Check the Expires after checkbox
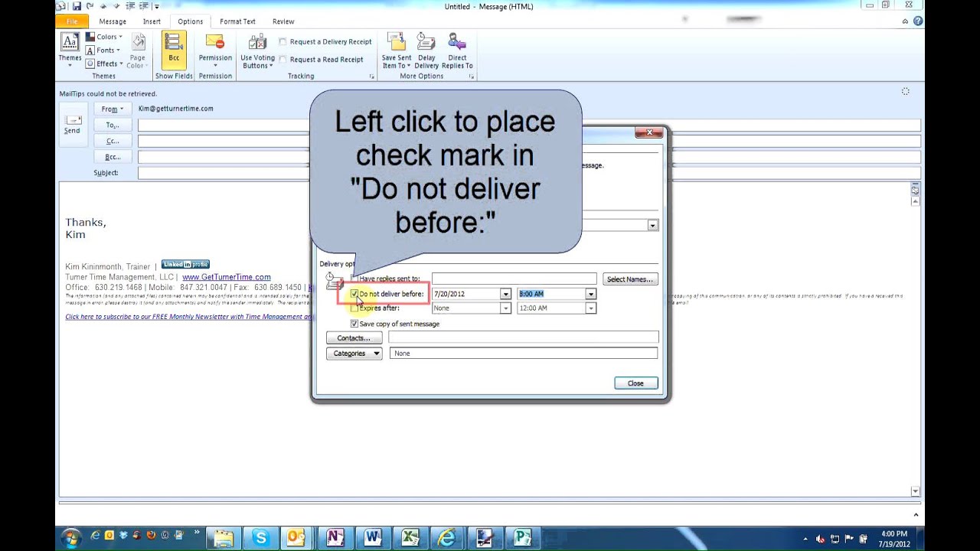 pos(354,308)
